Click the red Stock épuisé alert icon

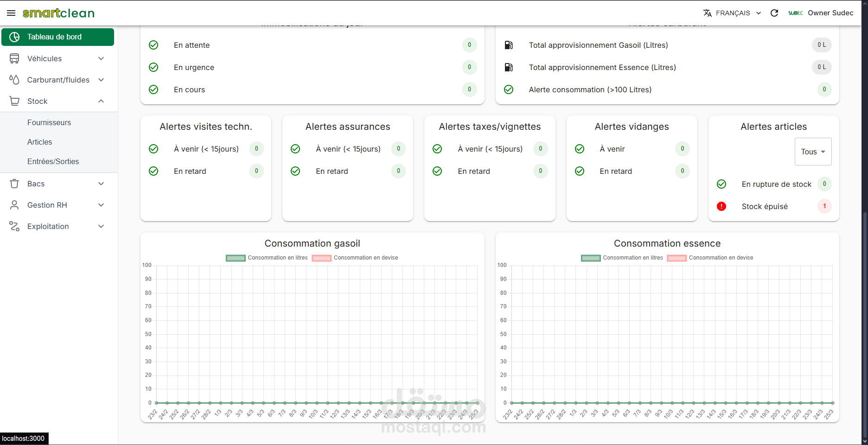tap(721, 206)
